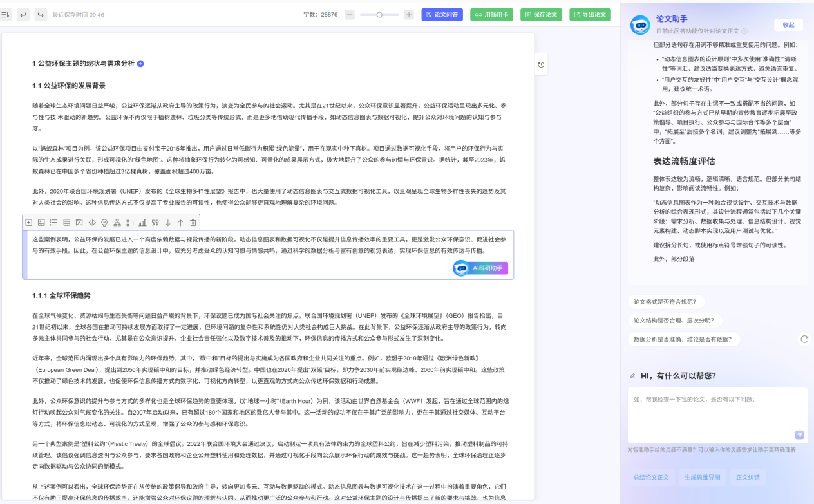Open the AI科研助手 button
814x504 pixels.
tap(480, 268)
